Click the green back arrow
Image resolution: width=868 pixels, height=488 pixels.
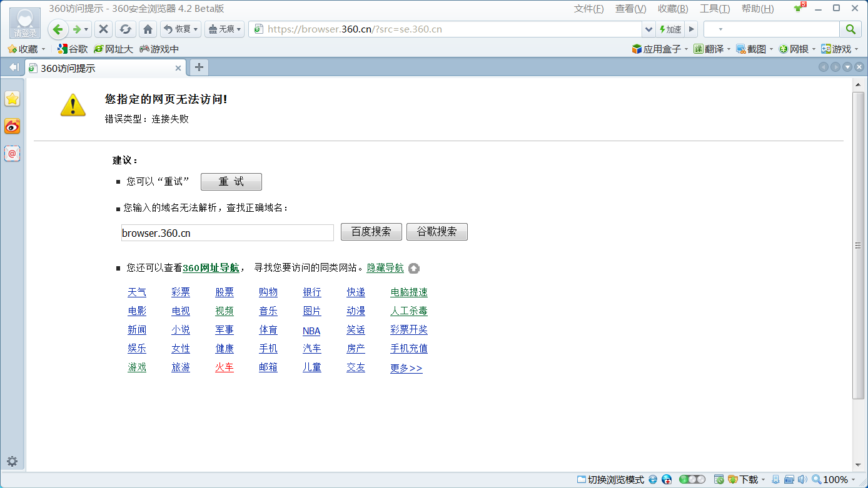pyautogui.click(x=58, y=29)
